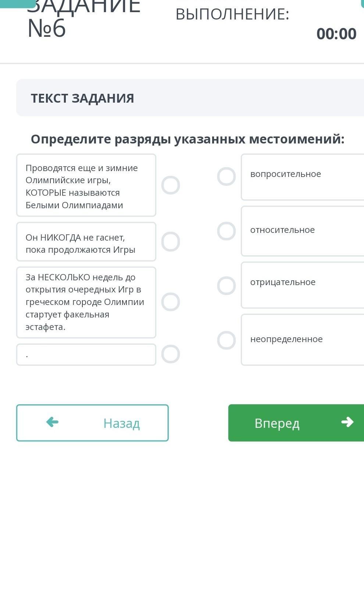Click the right arrow icon on Вперед
The width and height of the screenshot is (364, 593).
[x=347, y=422]
